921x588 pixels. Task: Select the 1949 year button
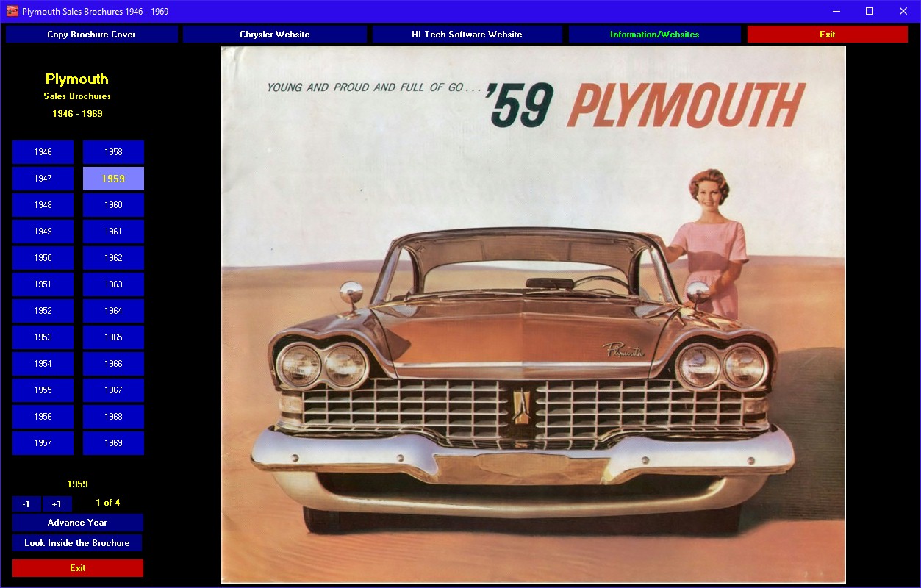click(x=43, y=232)
